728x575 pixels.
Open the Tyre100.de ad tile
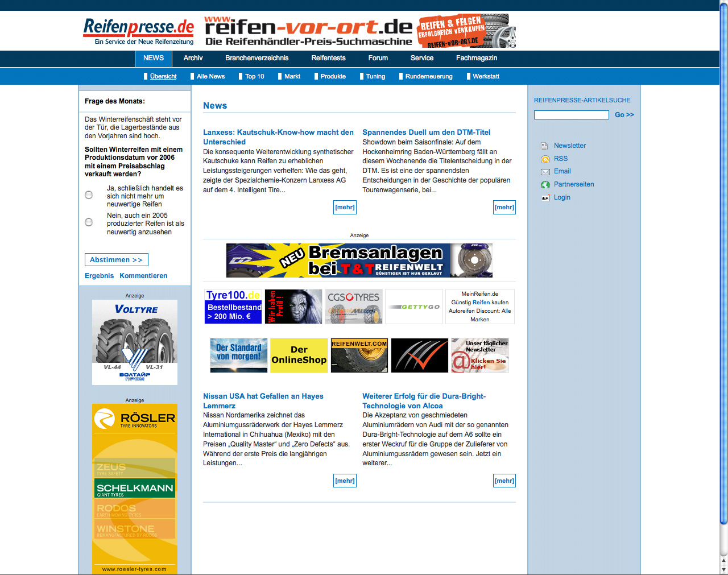[233, 307]
